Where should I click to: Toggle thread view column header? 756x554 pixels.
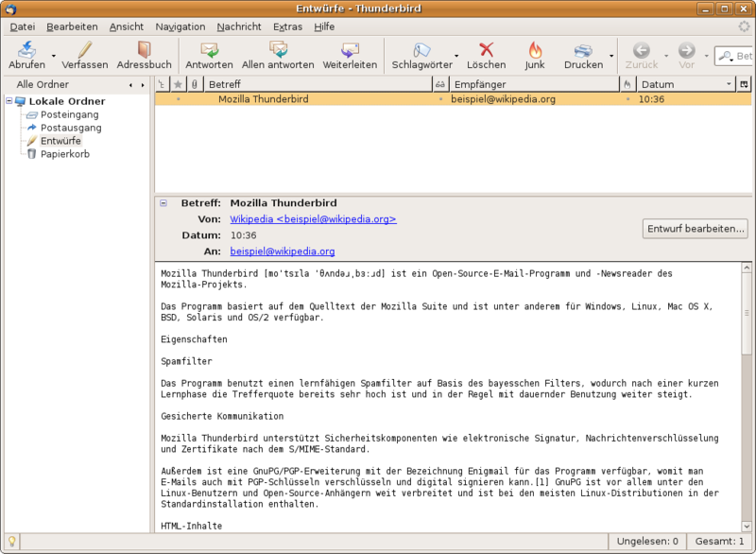click(162, 84)
